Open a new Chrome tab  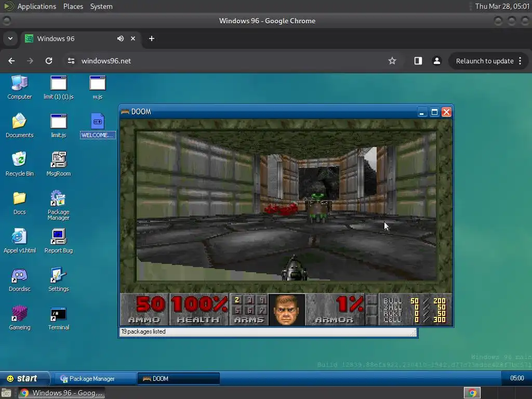click(x=152, y=38)
